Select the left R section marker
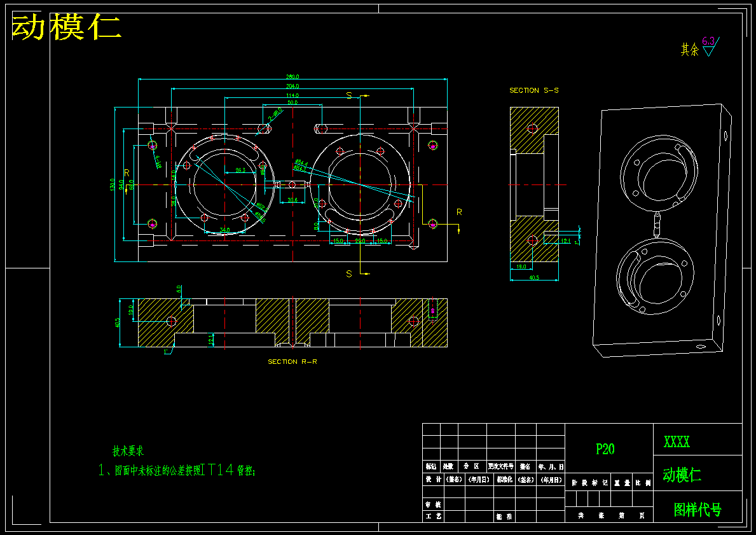Image resolution: width=756 pixels, height=535 pixels. (x=127, y=172)
